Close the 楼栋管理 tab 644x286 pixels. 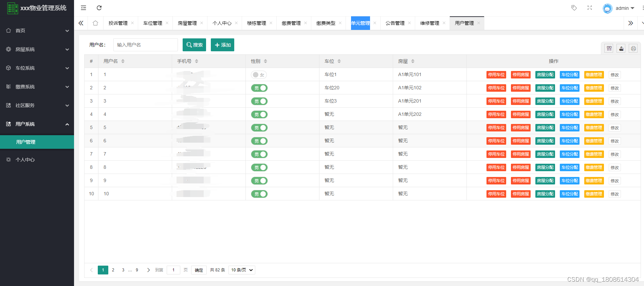coord(271,23)
